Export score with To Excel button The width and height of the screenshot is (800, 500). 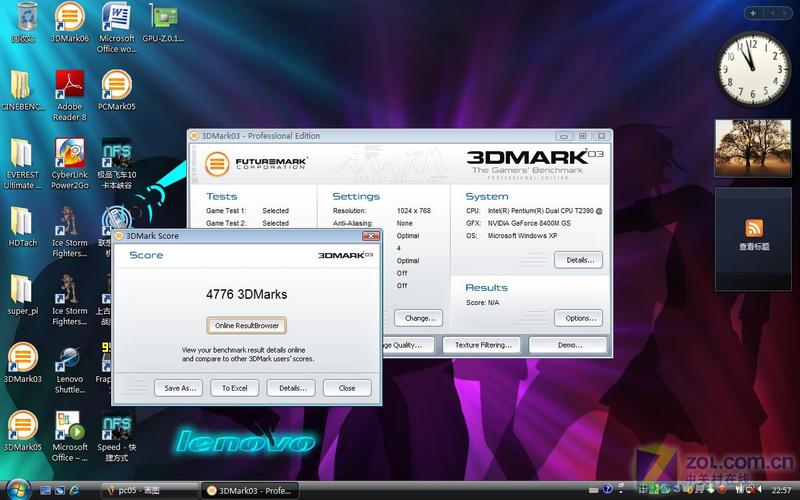tap(235, 388)
